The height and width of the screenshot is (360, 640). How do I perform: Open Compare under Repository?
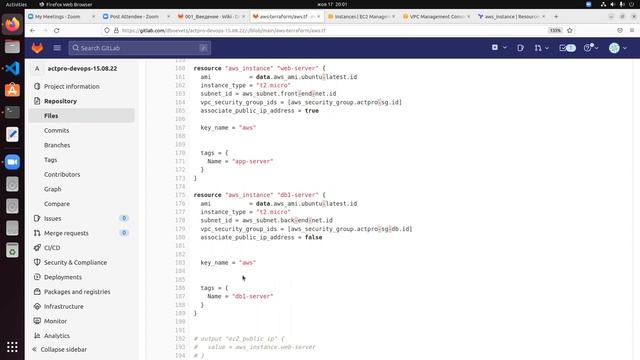point(57,204)
